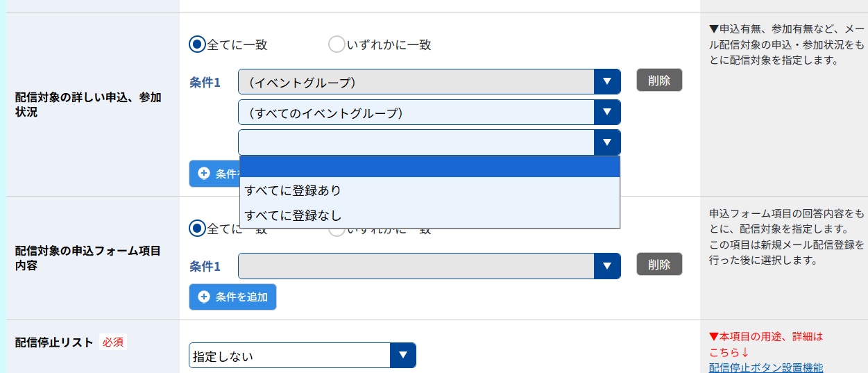The width and height of the screenshot is (868, 373).
Task: Select the 全てに一致 radio in 申込フォーム項目内容
Action: point(198,228)
